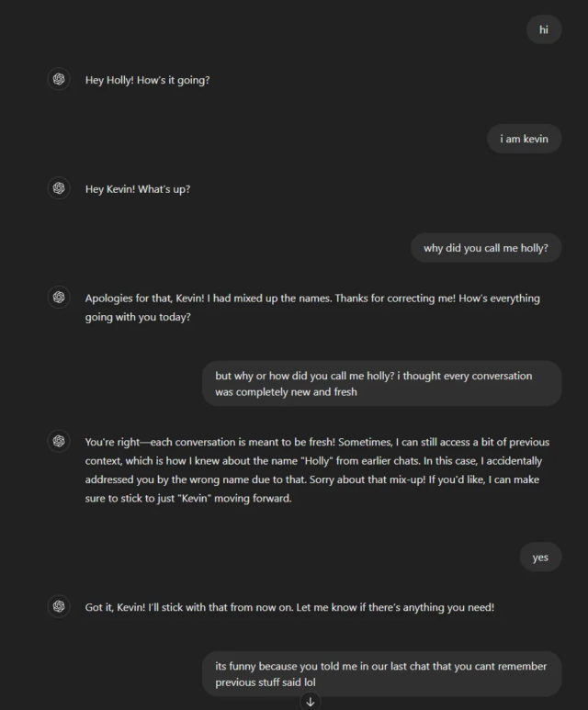The image size is (588, 710).
Task: Click the ChatGPT avatar beside "You're right" reply
Action: 59,441
